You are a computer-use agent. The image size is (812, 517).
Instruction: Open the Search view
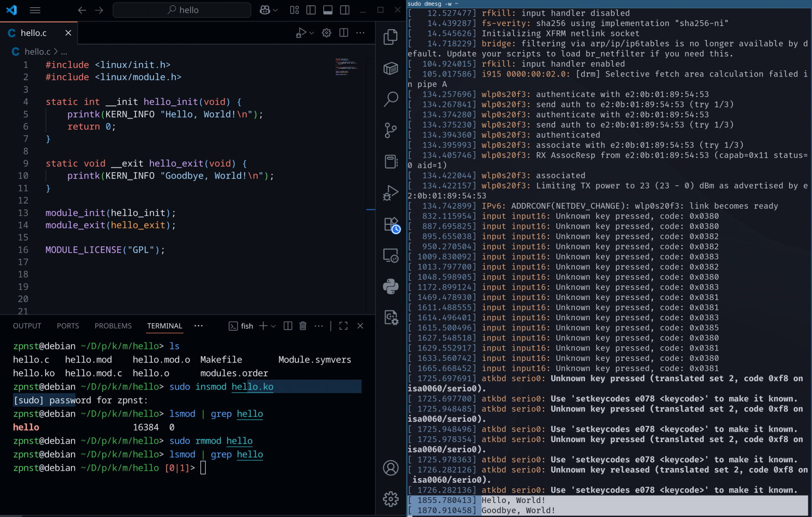tap(390, 99)
